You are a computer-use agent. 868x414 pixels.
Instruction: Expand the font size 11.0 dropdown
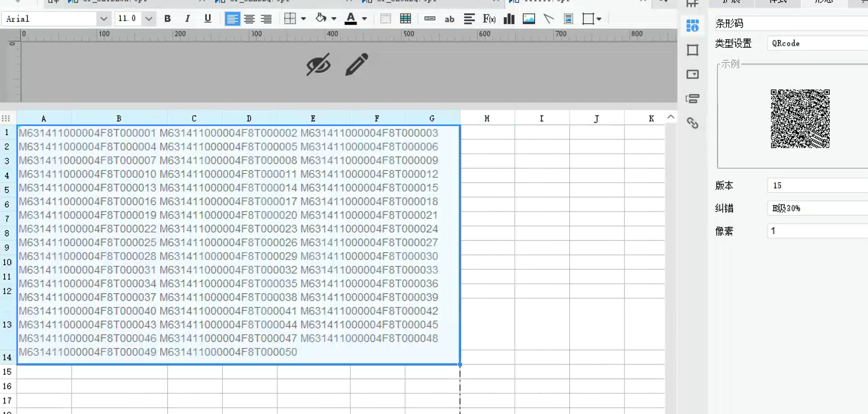[x=149, y=19]
